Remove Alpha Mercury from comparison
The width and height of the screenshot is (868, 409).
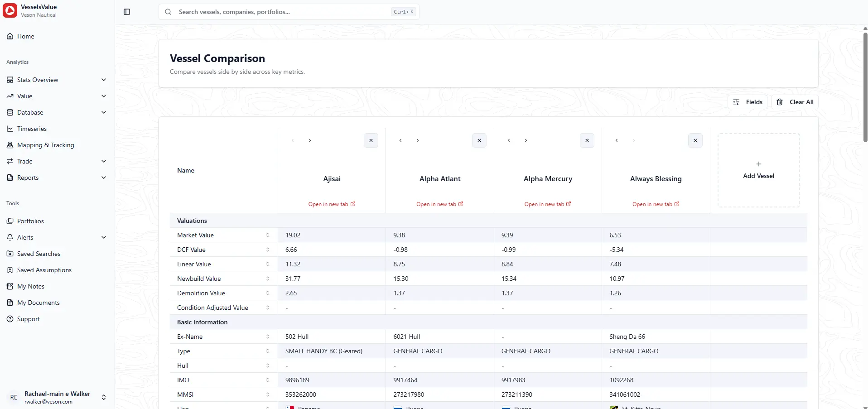coord(587,140)
